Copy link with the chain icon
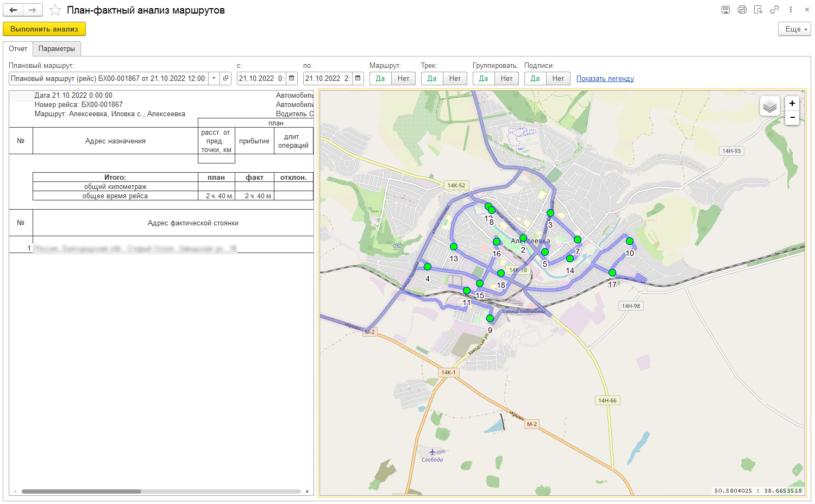This screenshot has height=504, width=815. coord(774,10)
